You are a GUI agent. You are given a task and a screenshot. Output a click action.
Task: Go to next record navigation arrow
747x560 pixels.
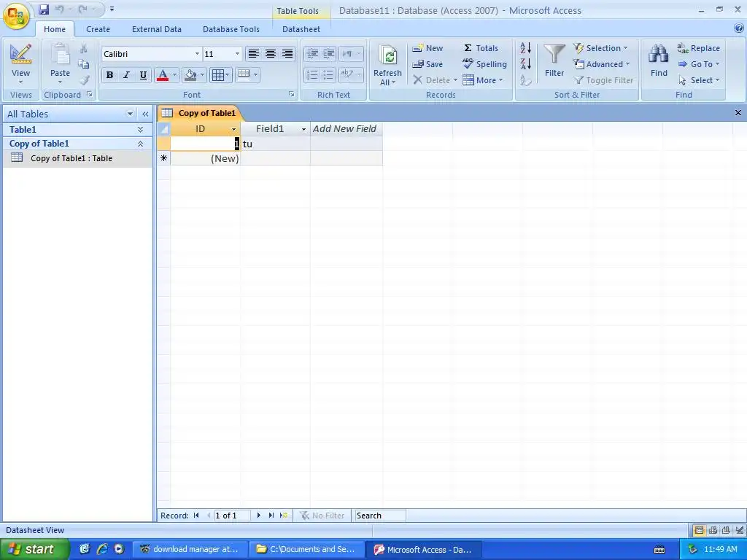(259, 516)
